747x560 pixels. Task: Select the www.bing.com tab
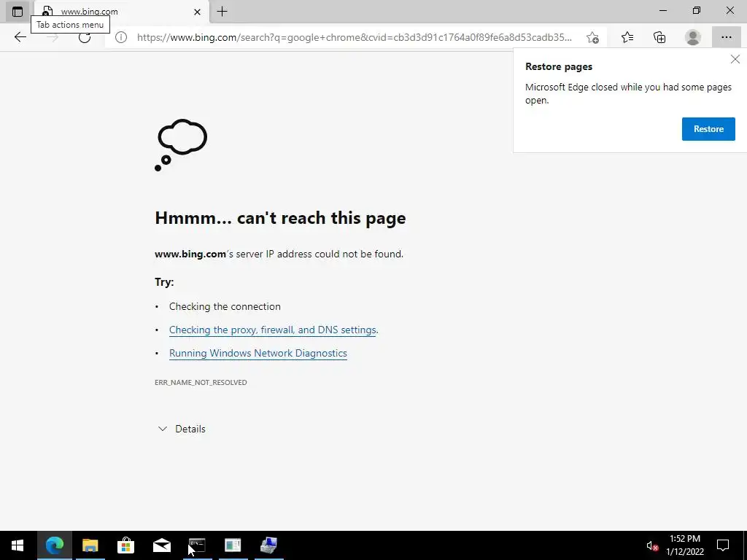122,12
